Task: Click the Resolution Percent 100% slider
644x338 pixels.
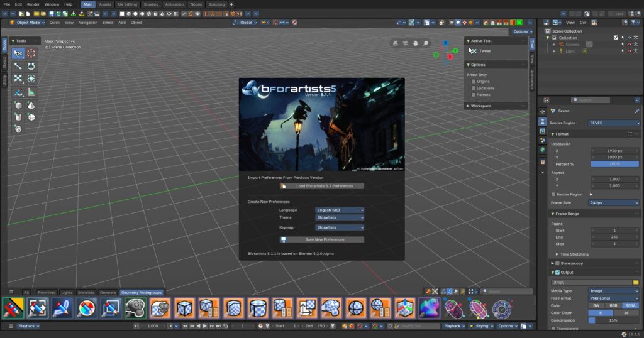Action: coord(614,164)
